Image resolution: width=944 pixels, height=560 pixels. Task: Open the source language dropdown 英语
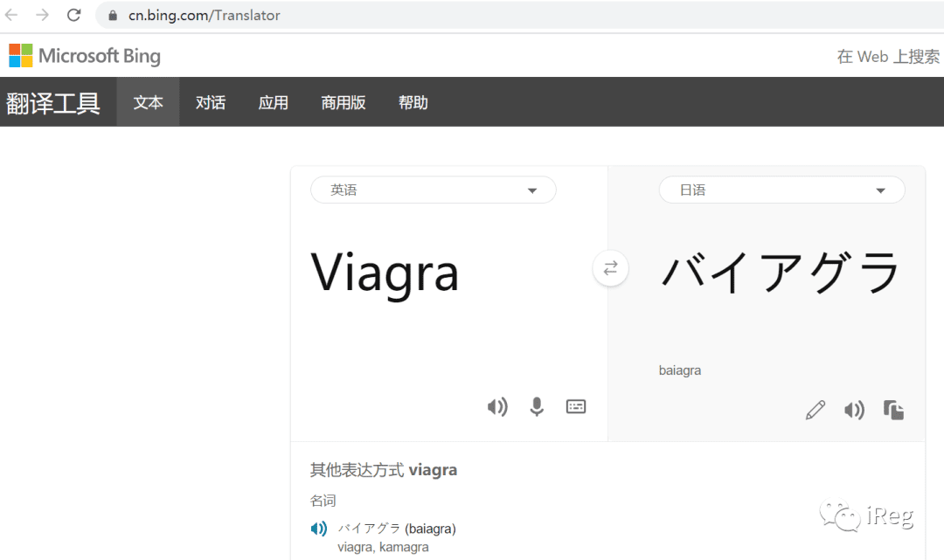434,190
